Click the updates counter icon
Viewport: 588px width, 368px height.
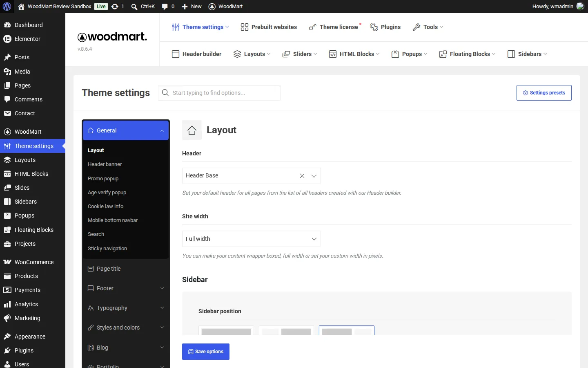point(115,7)
